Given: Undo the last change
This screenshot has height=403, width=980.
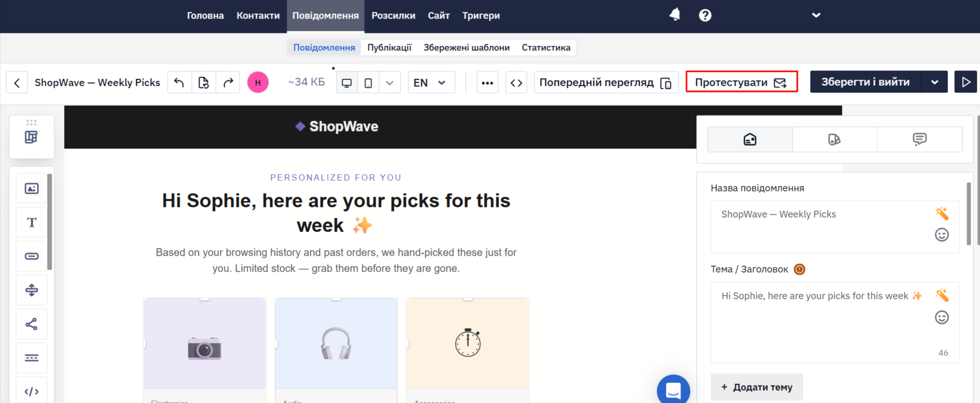Looking at the screenshot, I should coord(179,82).
